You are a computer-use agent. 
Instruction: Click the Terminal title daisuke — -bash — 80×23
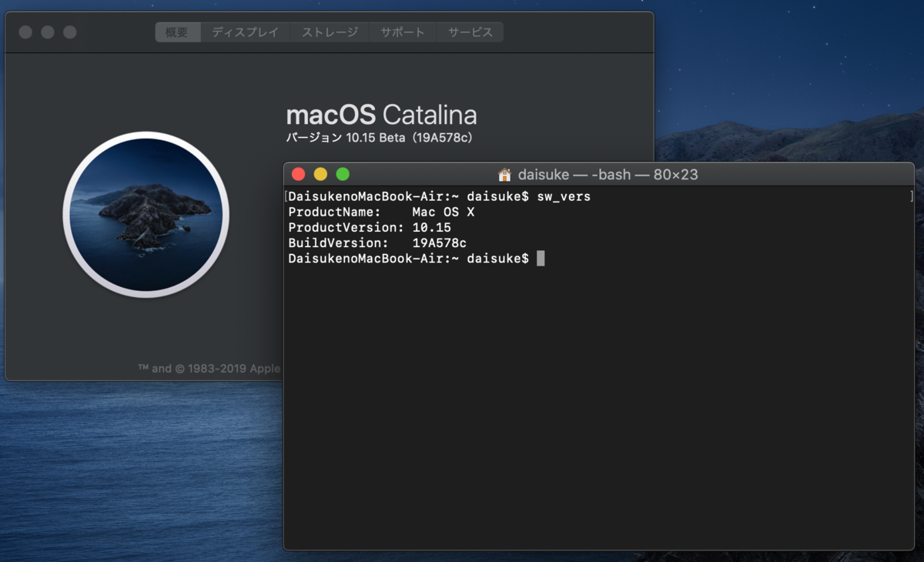coord(608,175)
